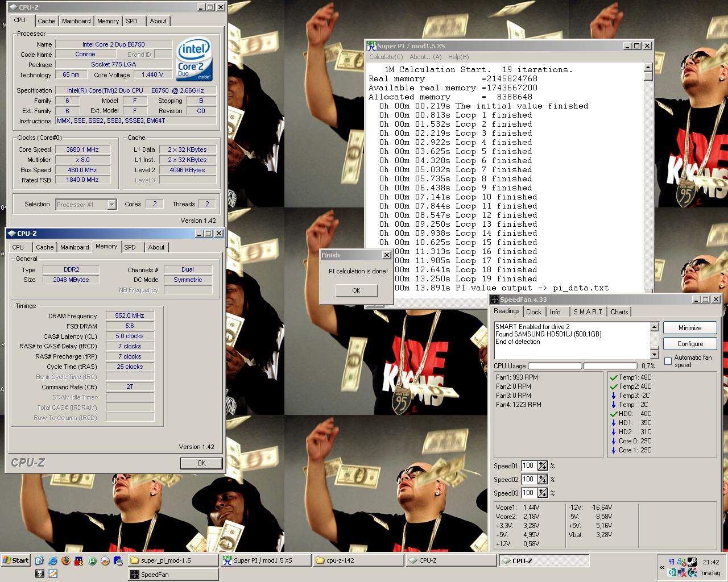Close the Finish dialog with X
Image resolution: width=728 pixels, height=582 pixels.
click(x=387, y=255)
